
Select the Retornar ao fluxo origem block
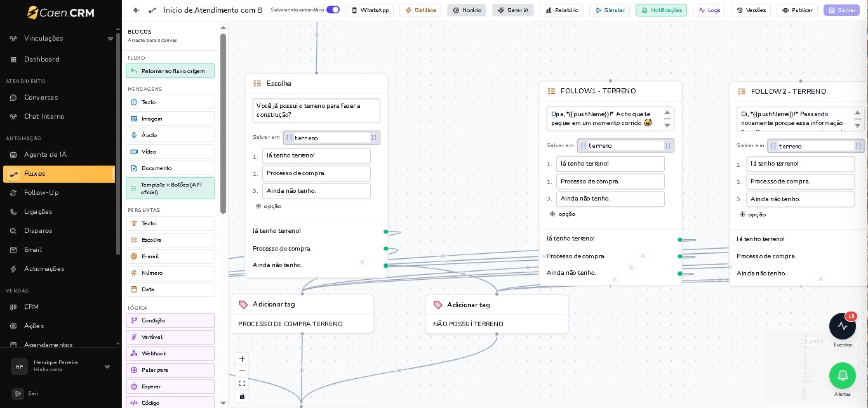pyautogui.click(x=170, y=71)
